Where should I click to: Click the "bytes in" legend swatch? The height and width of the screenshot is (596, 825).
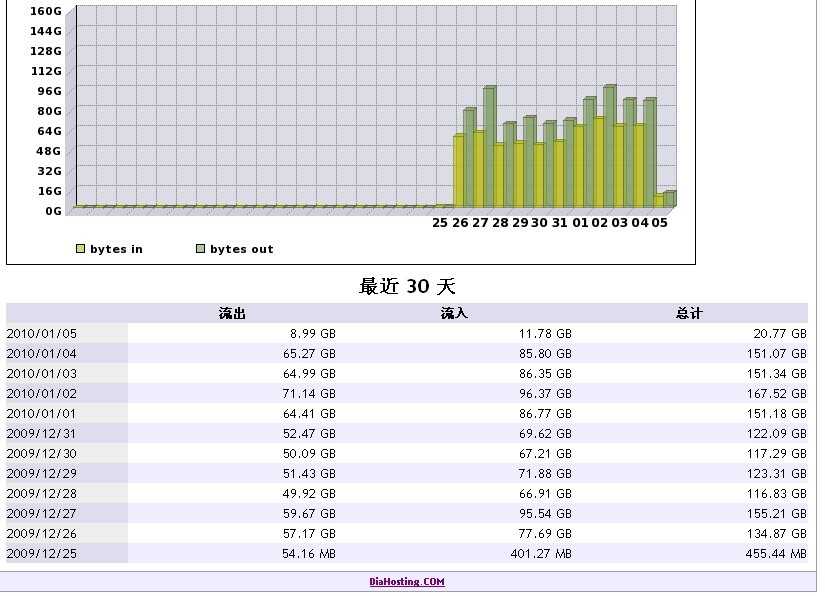[82, 248]
